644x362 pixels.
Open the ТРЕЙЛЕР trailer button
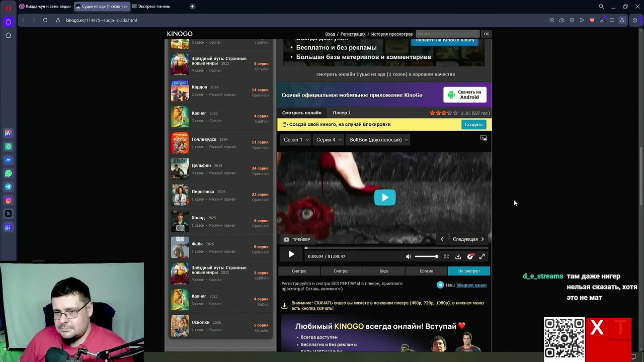297,239
